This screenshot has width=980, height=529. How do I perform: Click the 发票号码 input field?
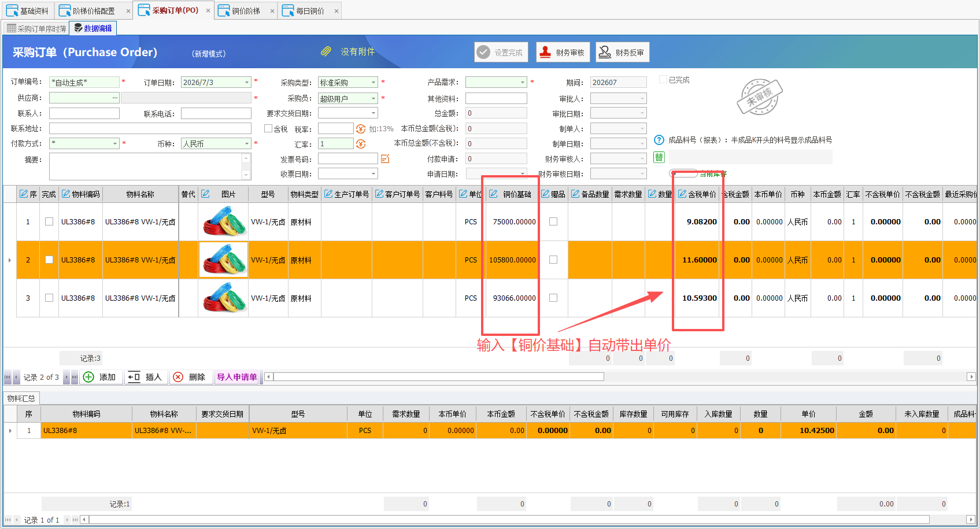click(x=347, y=158)
